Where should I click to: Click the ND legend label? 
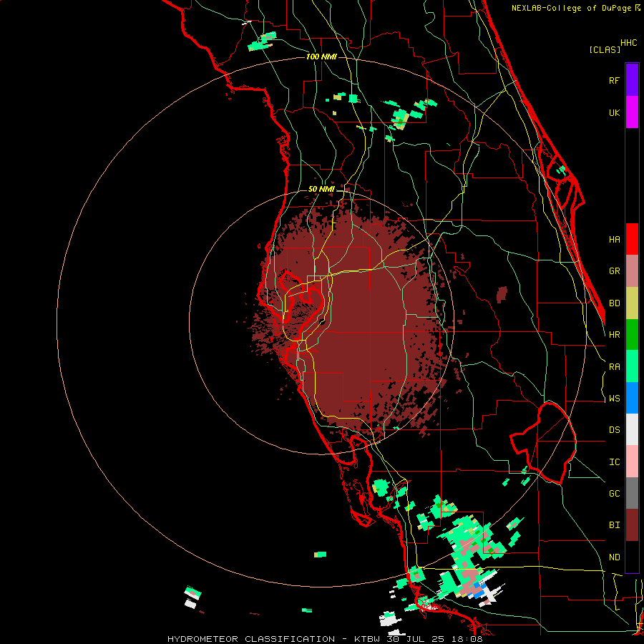614,557
